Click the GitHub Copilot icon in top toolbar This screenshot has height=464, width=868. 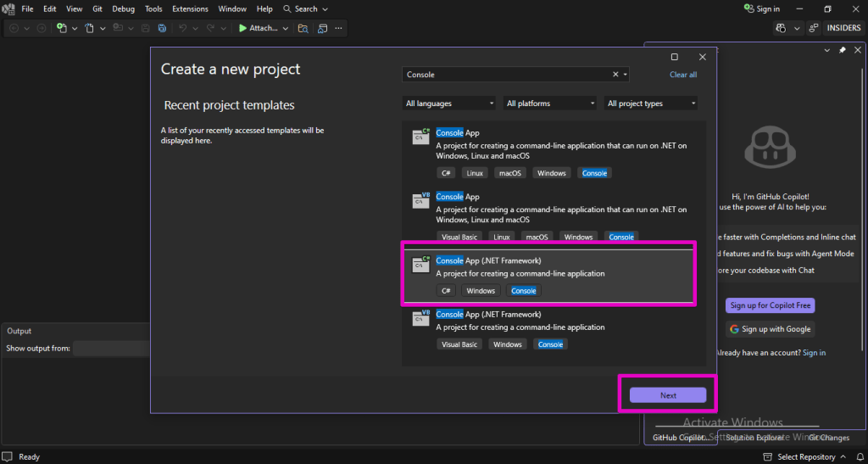point(781,28)
